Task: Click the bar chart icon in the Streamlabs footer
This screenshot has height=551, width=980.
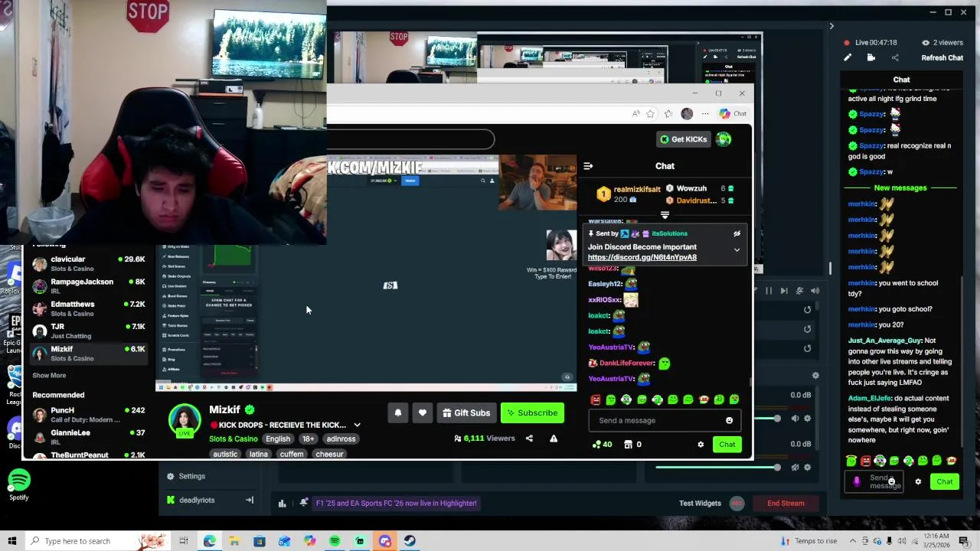Action: pos(283,504)
